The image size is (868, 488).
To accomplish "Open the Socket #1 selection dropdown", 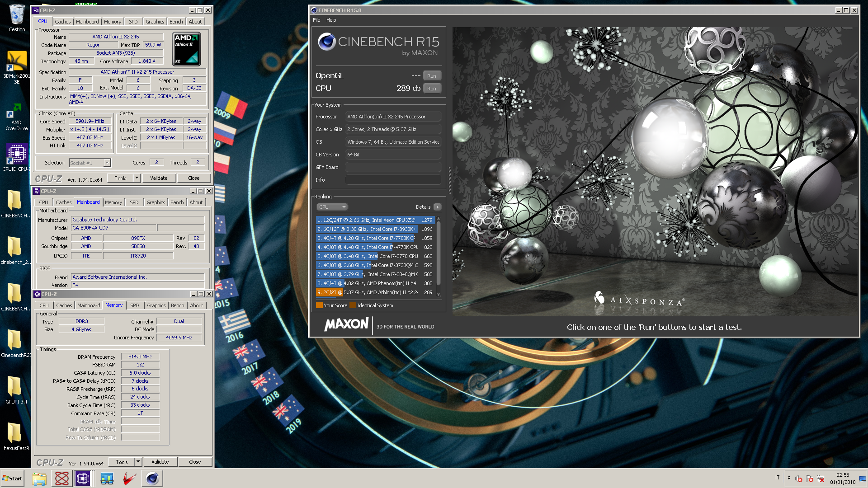I will [90, 163].
